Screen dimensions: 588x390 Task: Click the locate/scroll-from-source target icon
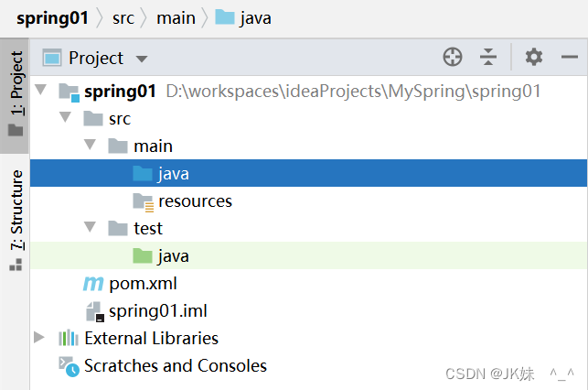tap(453, 57)
